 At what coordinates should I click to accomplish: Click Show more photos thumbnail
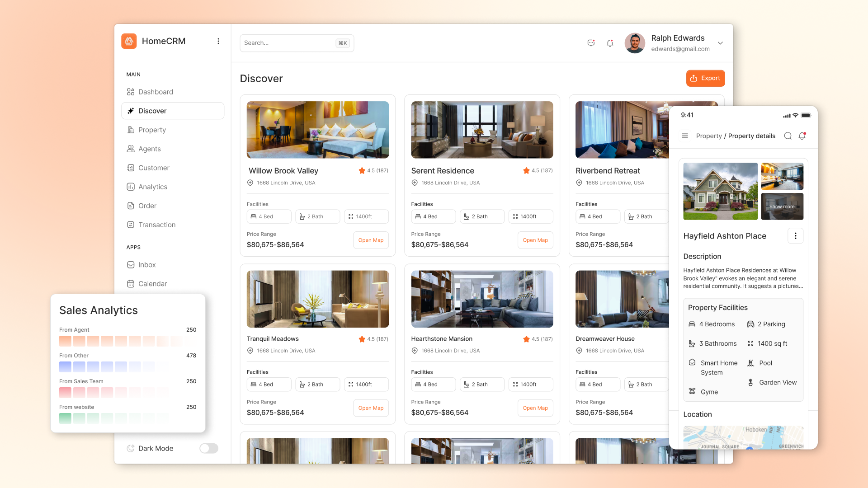pos(782,206)
